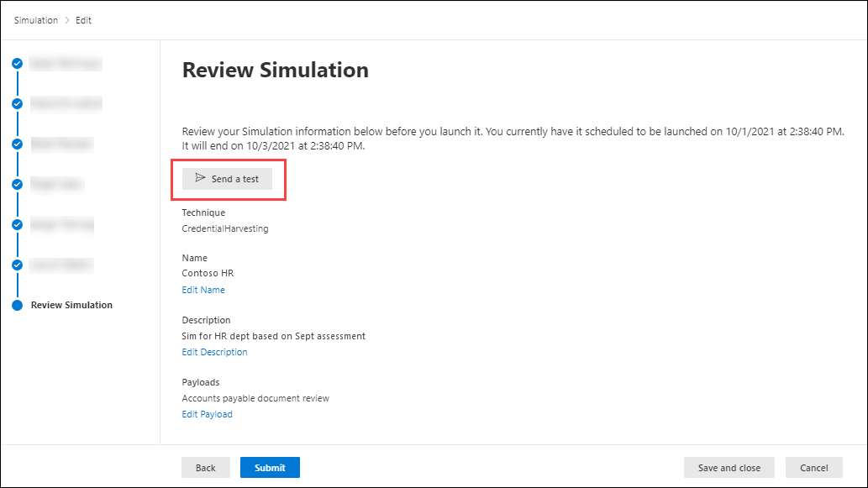The image size is (868, 488).
Task: Go to Simulation in the breadcrumb
Action: tap(36, 20)
